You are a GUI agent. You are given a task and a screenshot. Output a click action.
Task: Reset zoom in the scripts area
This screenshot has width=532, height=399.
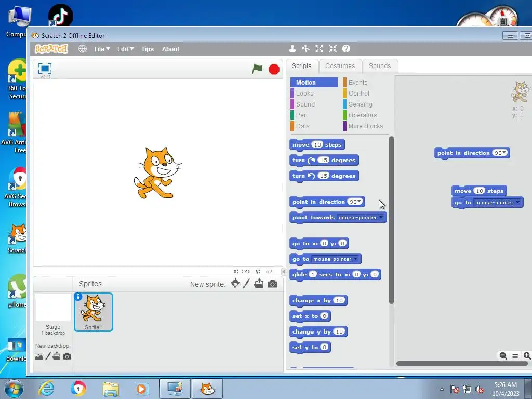click(x=515, y=355)
